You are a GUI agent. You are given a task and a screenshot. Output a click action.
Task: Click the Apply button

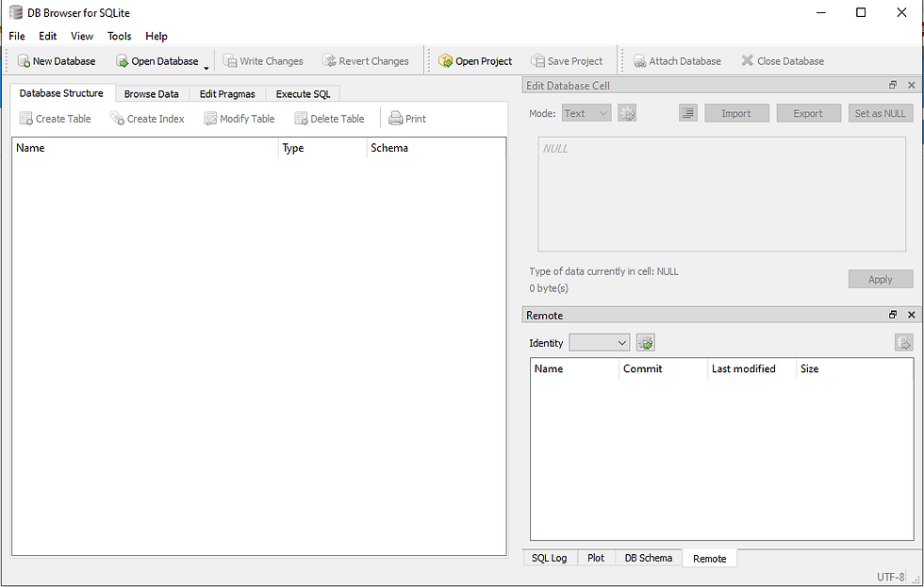(881, 279)
